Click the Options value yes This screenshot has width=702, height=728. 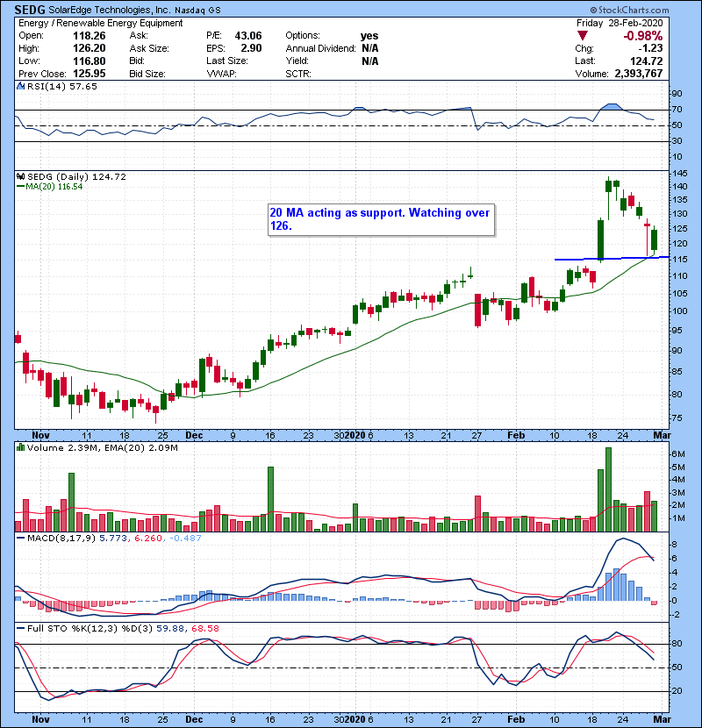(369, 36)
